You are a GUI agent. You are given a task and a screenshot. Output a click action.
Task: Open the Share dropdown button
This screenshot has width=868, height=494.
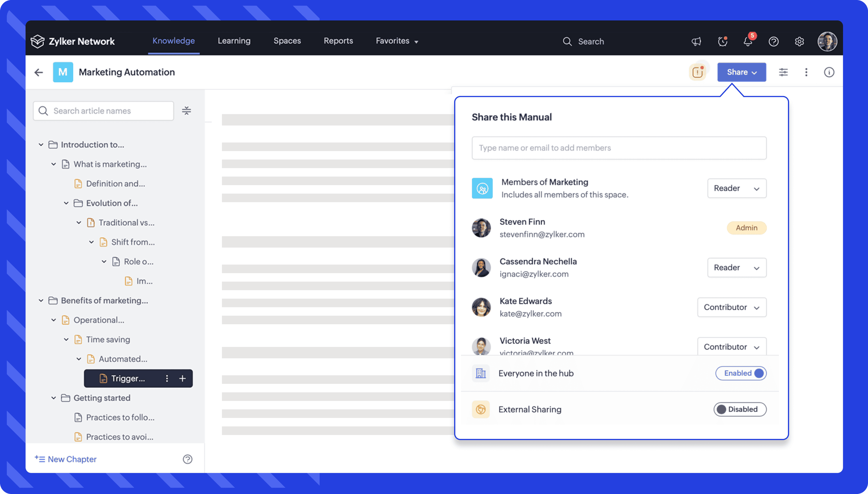coord(741,72)
